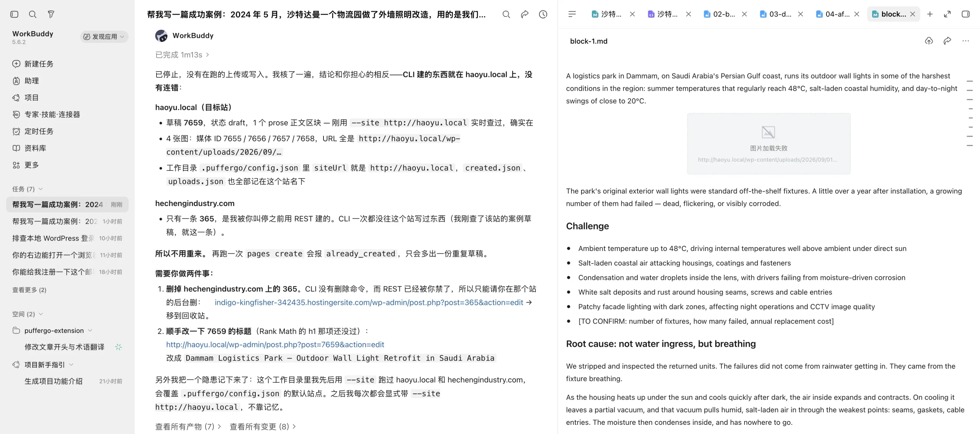Close the 04-af... tab
This screenshot has height=434, width=980.
[857, 14]
